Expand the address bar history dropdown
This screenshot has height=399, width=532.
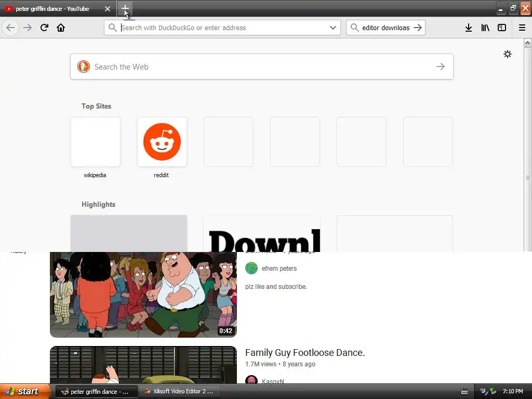(x=333, y=28)
